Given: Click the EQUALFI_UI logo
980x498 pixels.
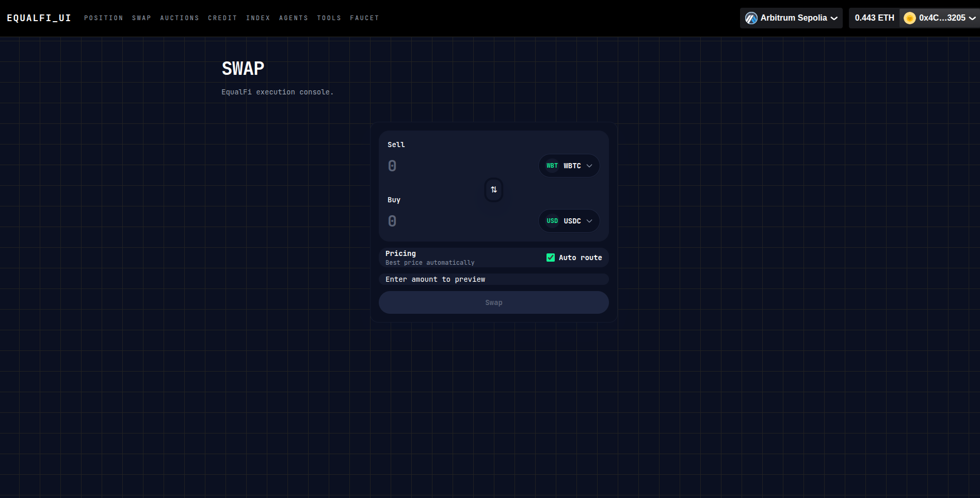Looking at the screenshot, I should [x=39, y=18].
